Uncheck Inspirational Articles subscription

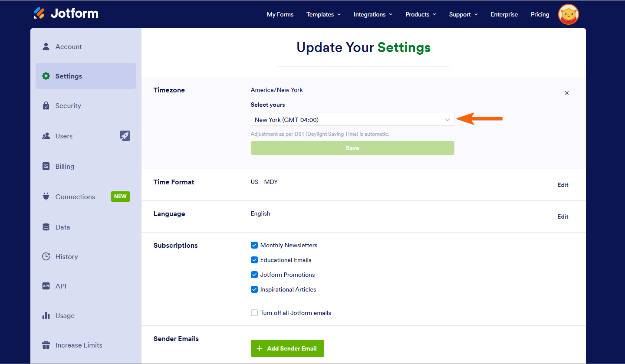(254, 289)
